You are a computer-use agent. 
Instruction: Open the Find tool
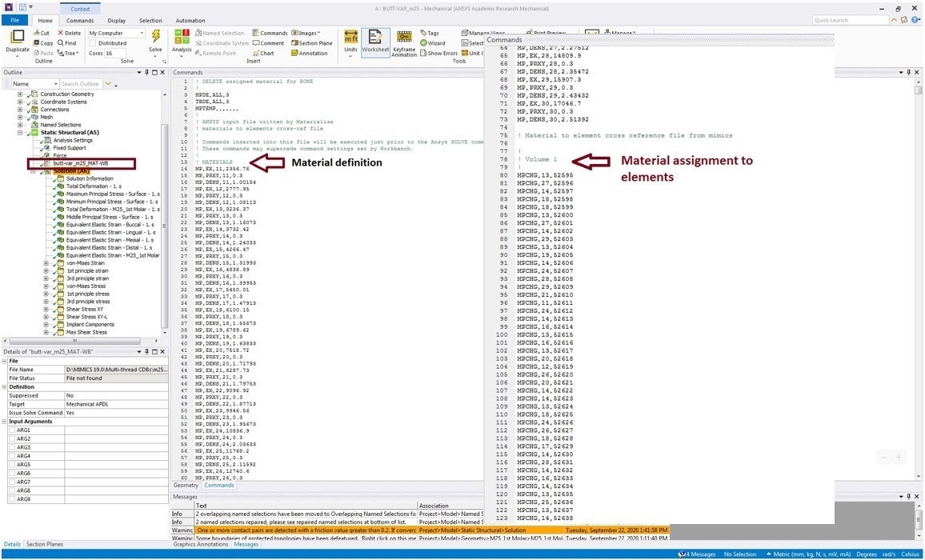coord(66,43)
